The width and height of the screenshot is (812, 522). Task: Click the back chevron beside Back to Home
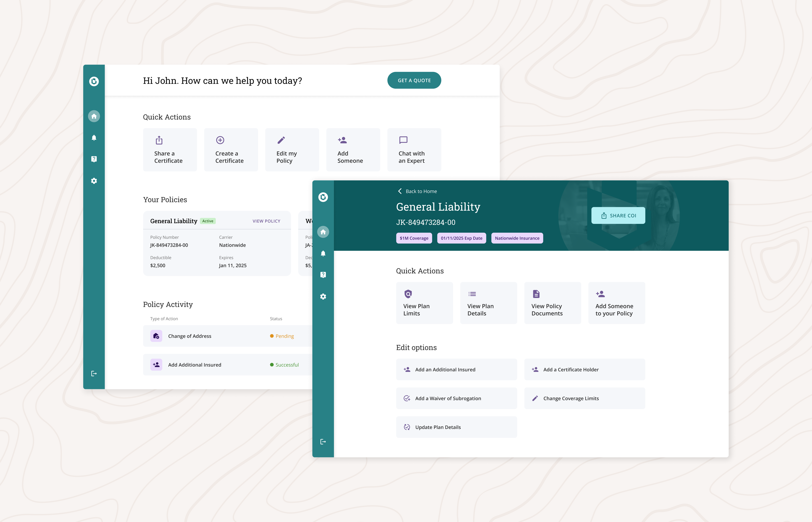pos(400,191)
